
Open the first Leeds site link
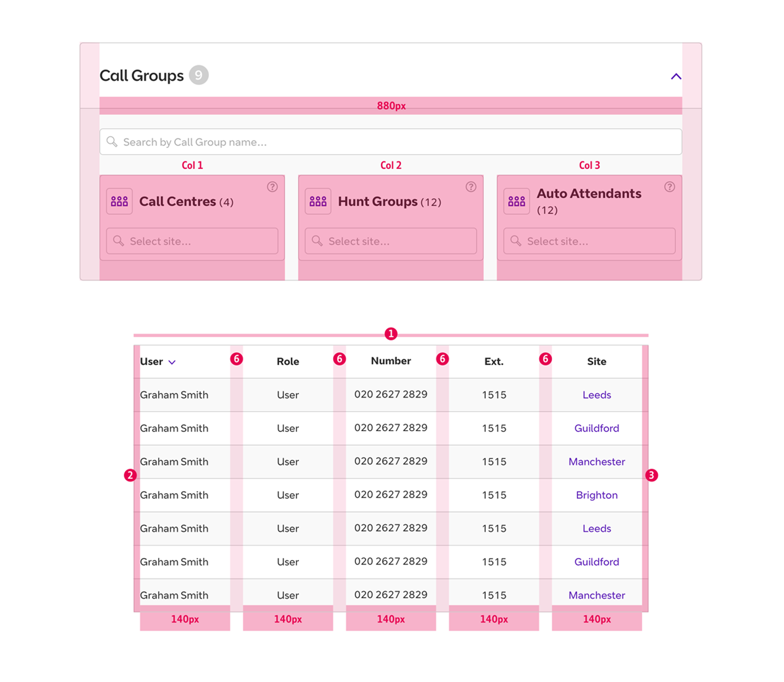point(596,395)
